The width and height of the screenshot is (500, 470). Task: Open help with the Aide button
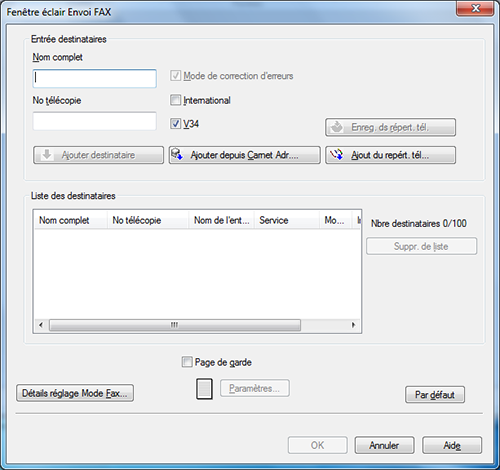[452, 445]
